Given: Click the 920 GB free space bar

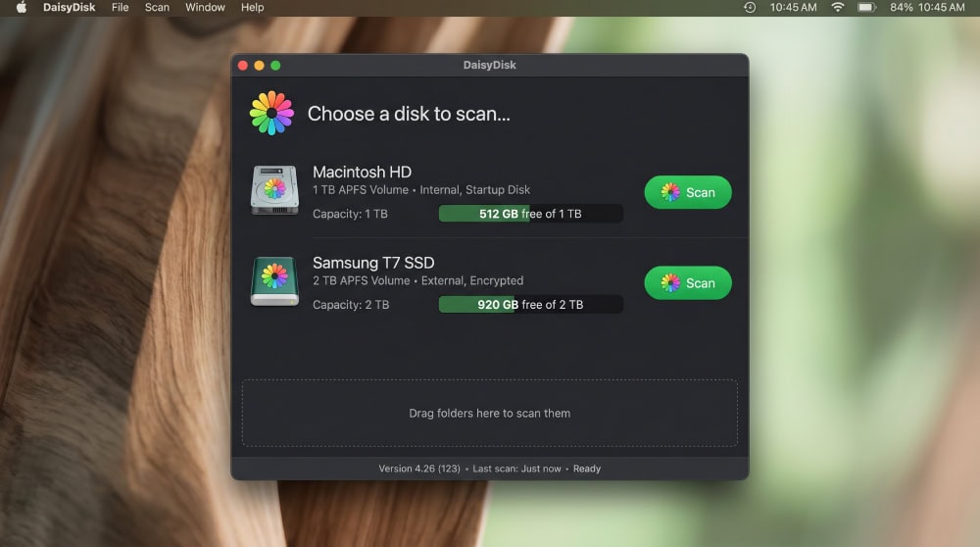Looking at the screenshot, I should click(x=530, y=305).
